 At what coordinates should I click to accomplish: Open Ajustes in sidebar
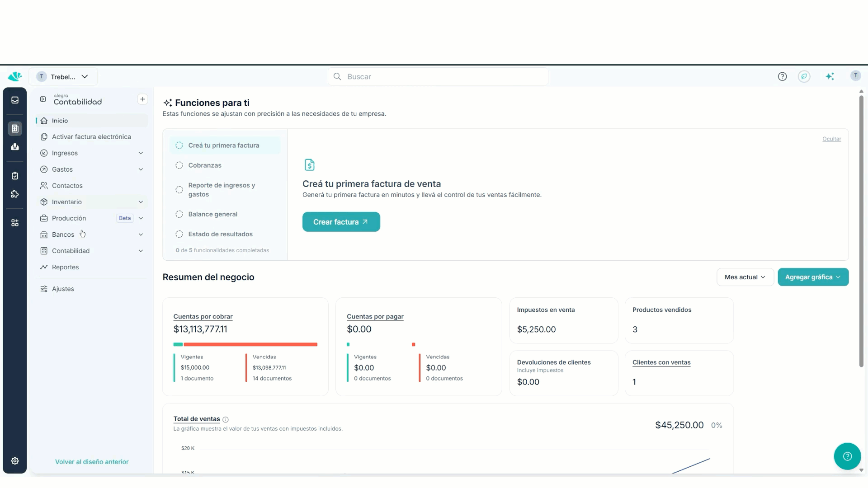(x=92, y=289)
